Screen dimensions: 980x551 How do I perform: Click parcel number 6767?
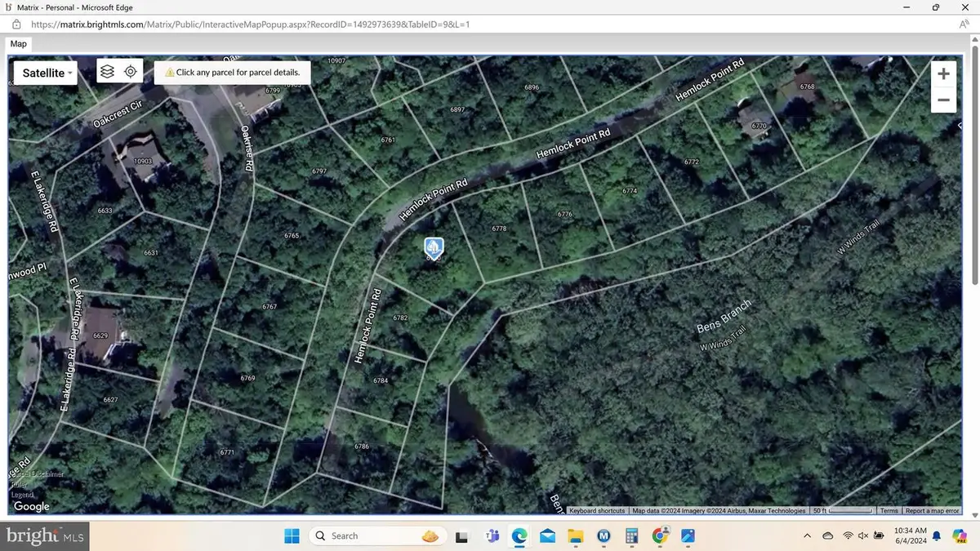tap(269, 307)
